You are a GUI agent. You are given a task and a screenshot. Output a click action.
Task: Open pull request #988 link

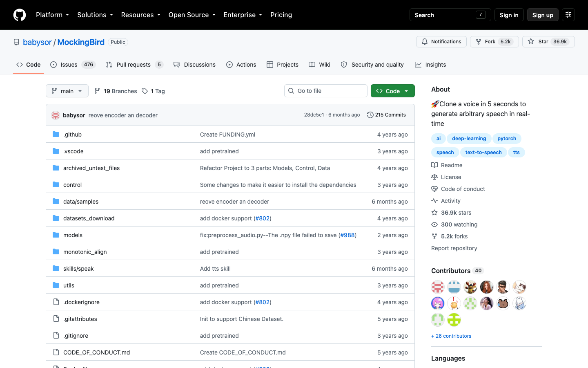[x=347, y=235]
